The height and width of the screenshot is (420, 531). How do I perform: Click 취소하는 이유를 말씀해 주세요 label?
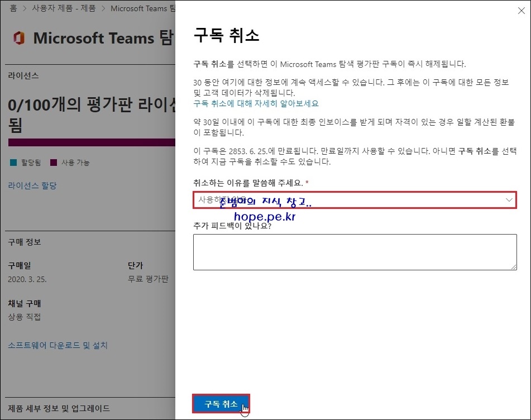tap(248, 183)
